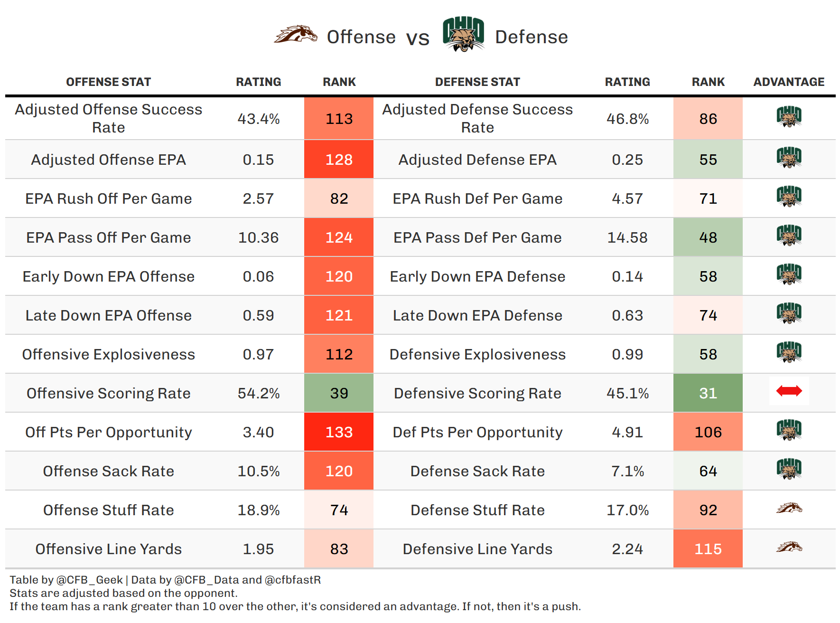Click Ohio advantage icon for Adjusted Offense EPA row
The width and height of the screenshot is (840, 623).
[x=789, y=158]
